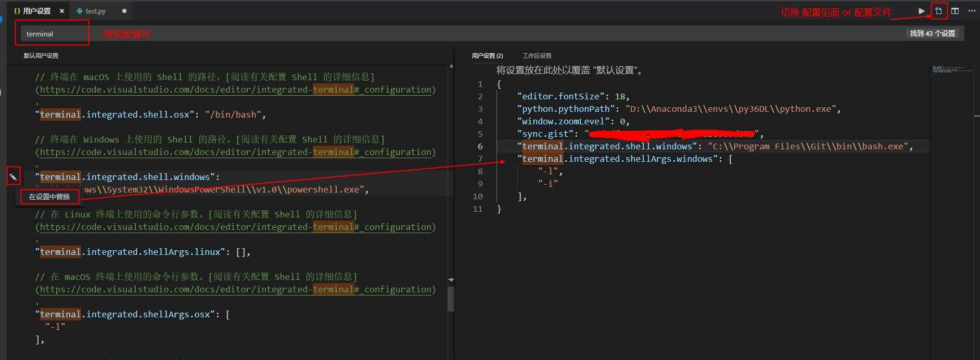This screenshot has width=980, height=360.
Task: Click the python.pythonPath setting line
Action: [x=679, y=109]
